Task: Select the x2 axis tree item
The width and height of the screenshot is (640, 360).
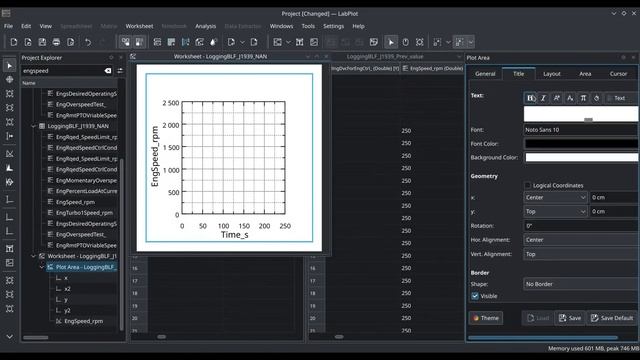Action: tap(67, 289)
